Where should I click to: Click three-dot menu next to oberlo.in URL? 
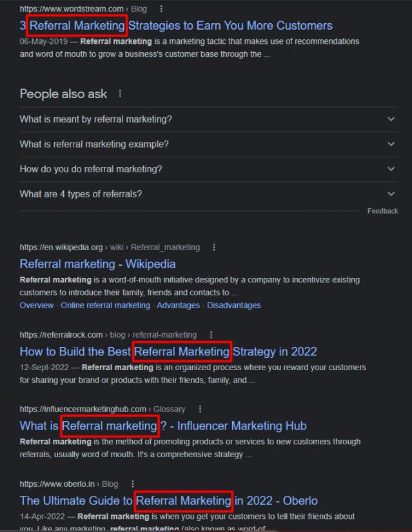coord(133,484)
